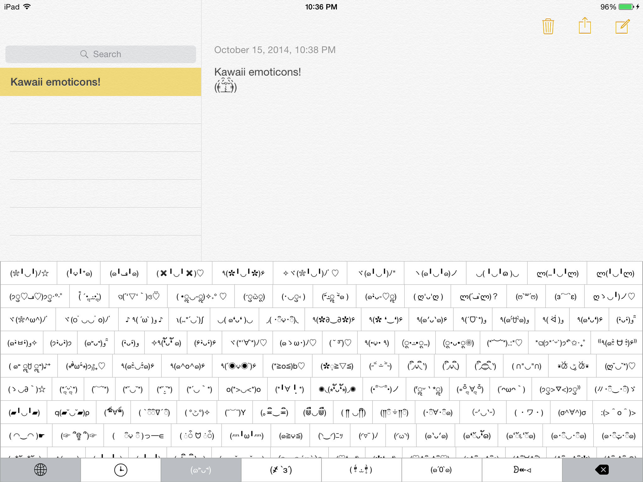Show recently used emoticons clock tab
Image resolution: width=643 pixels, height=482 pixels.
[121, 470]
